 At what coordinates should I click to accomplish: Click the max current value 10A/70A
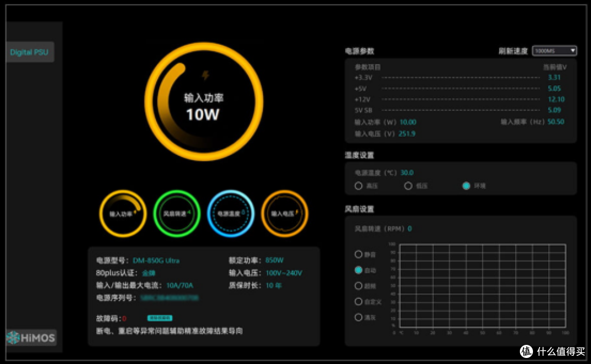click(x=179, y=285)
